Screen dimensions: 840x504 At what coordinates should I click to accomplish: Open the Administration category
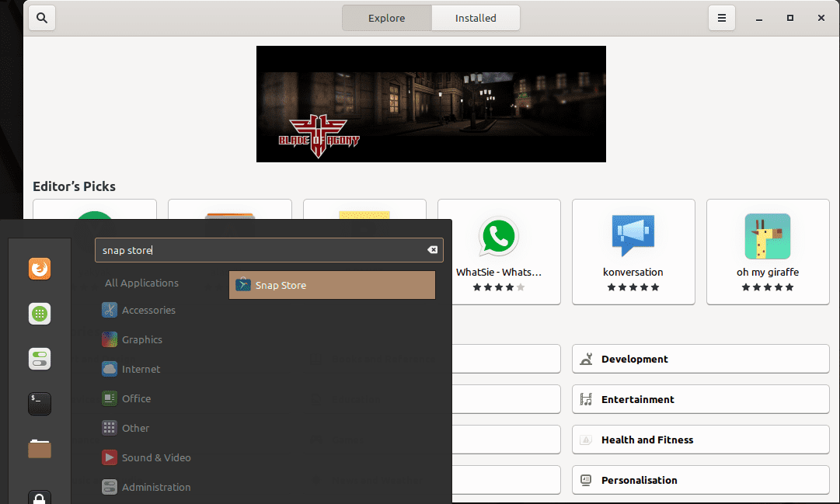tap(146, 487)
